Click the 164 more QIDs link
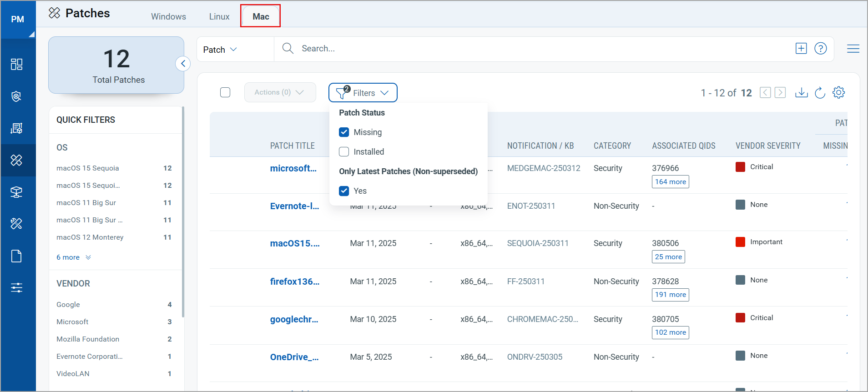The width and height of the screenshot is (868, 392). tap(670, 182)
